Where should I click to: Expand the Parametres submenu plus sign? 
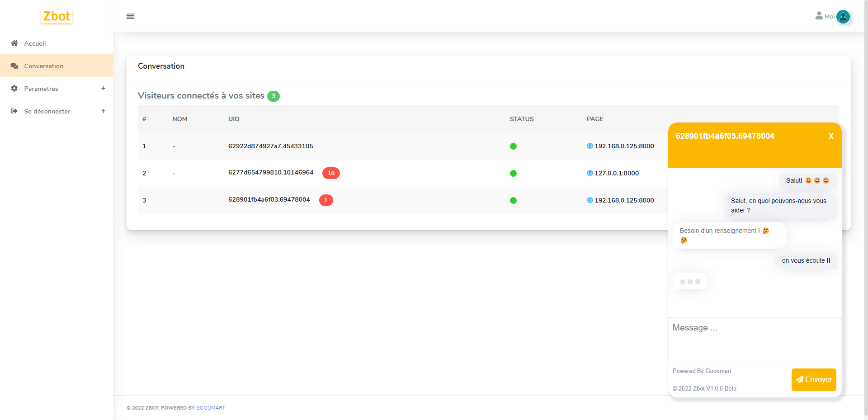[103, 89]
